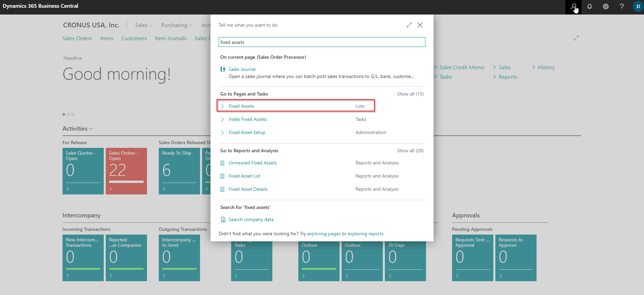Open Index Fixed Assets task
The image size is (644, 295).
[x=247, y=119]
